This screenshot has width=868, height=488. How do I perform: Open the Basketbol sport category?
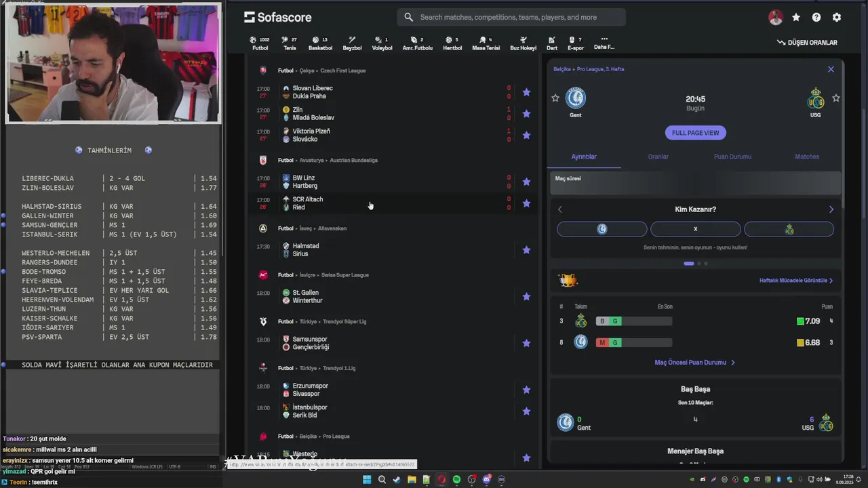click(320, 43)
